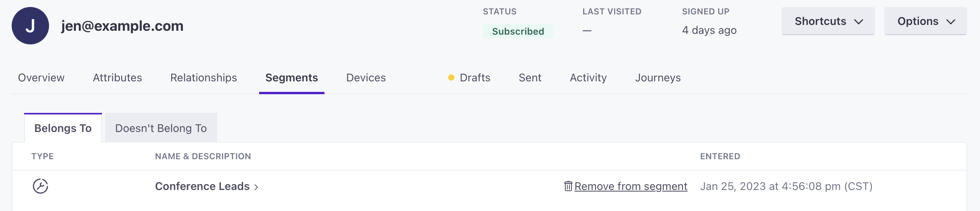Select the Belongs To tab
This screenshot has height=211, width=980.
(x=63, y=128)
